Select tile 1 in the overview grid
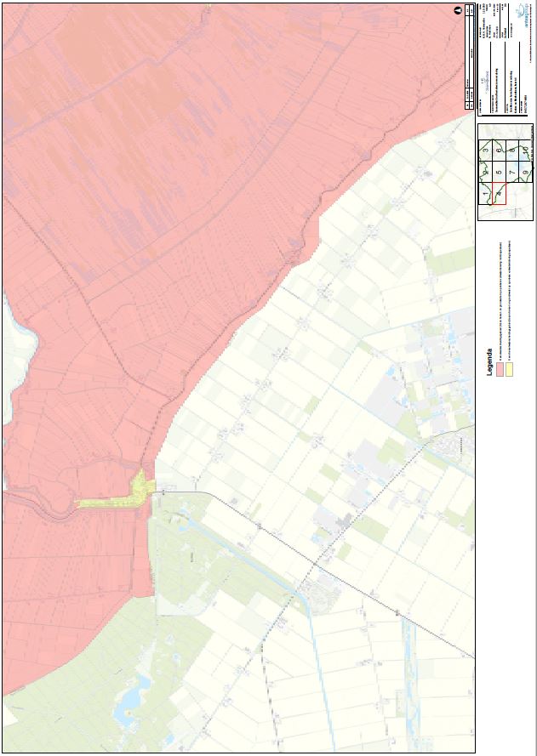This screenshot has height=756, width=537. point(485,194)
